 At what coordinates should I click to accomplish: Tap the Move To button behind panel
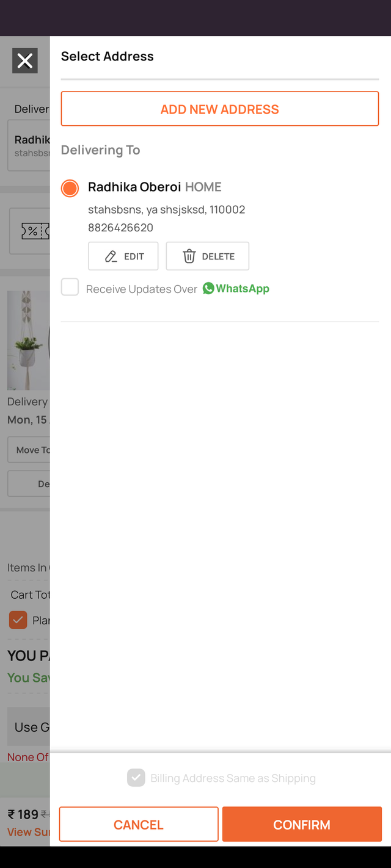[29, 450]
